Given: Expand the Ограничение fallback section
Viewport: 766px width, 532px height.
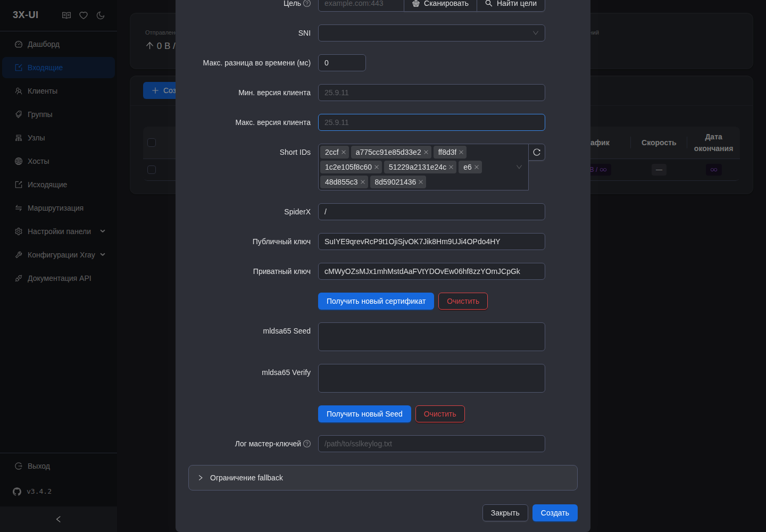Looking at the screenshot, I should pyautogui.click(x=383, y=478).
